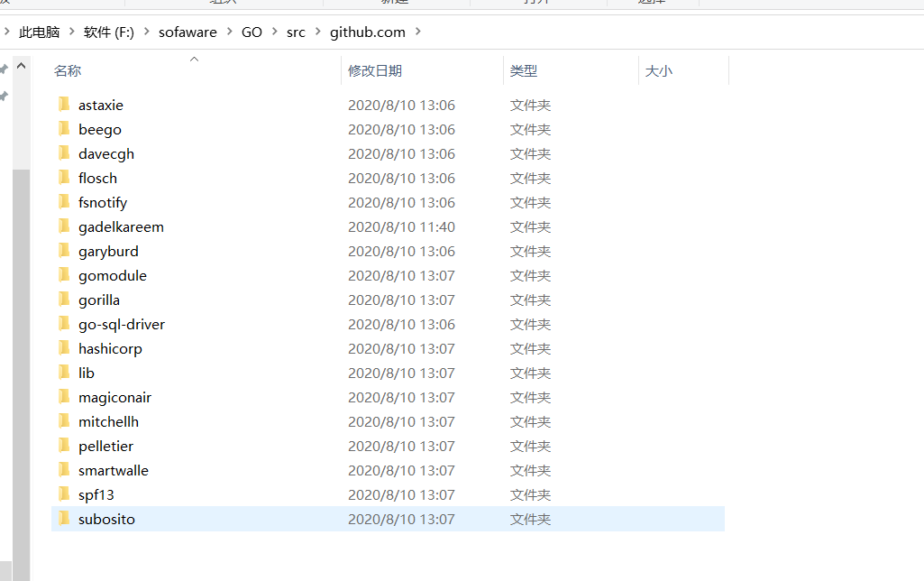The height and width of the screenshot is (581, 924).
Task: Click subosito's 2020/8/10 13:07 modified date
Action: click(x=401, y=519)
